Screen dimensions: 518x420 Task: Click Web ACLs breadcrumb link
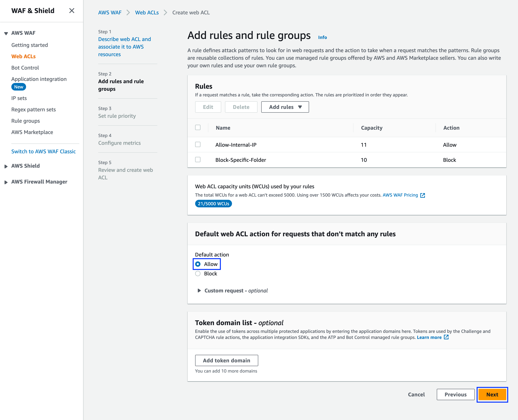(147, 13)
